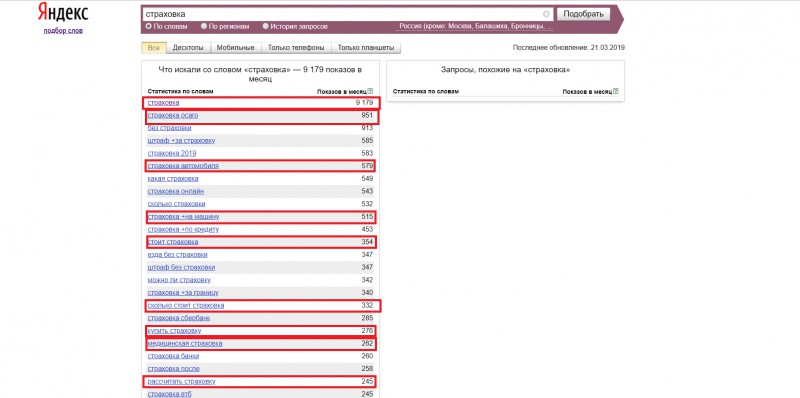Click the '543' impressions value
The image size is (800, 398).
point(367,191)
